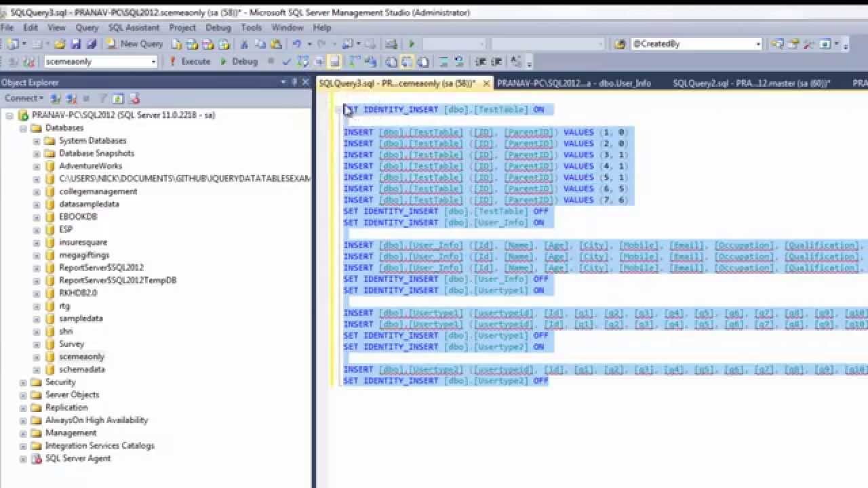868x488 pixels.
Task: Toggle Results to File icon
Action: click(422, 62)
